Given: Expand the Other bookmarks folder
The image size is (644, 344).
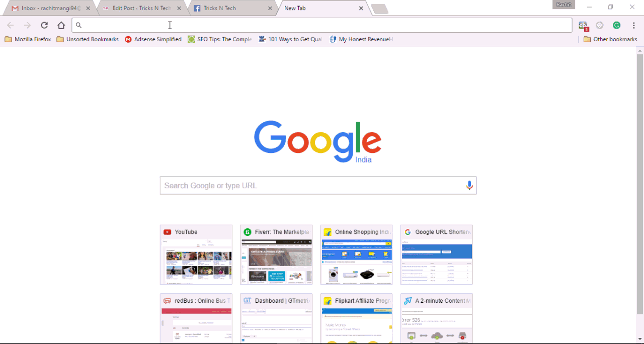Looking at the screenshot, I should tap(610, 39).
